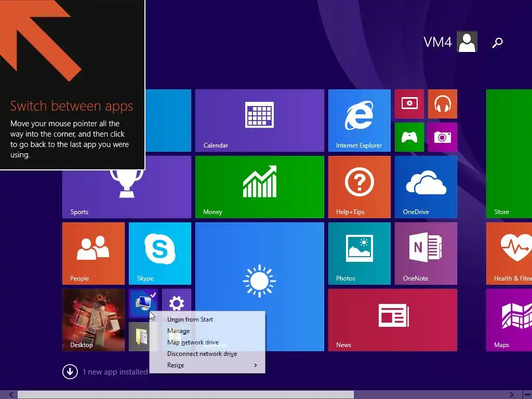Click the search magnifier icon
The image size is (532, 399).
(497, 43)
